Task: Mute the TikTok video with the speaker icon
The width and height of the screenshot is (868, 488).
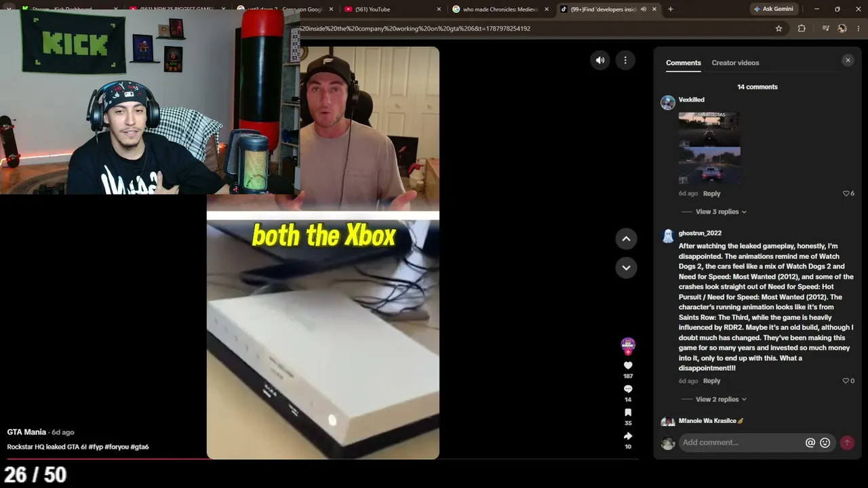Action: 600,60
